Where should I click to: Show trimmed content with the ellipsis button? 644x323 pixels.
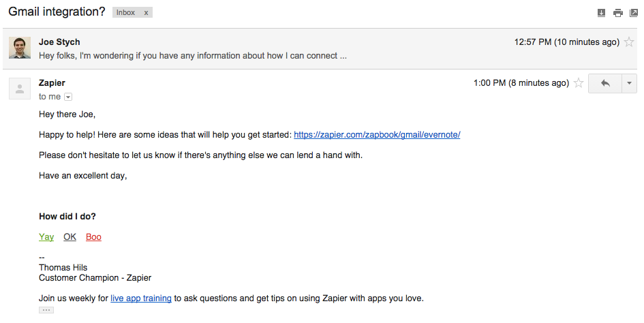pyautogui.click(x=46, y=310)
